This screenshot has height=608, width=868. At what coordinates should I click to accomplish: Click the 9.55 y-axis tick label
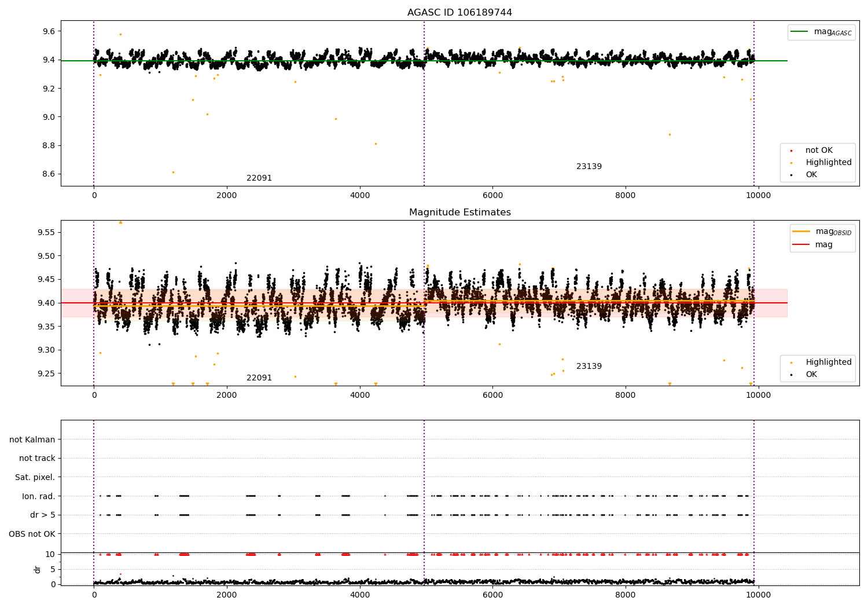pos(46,232)
